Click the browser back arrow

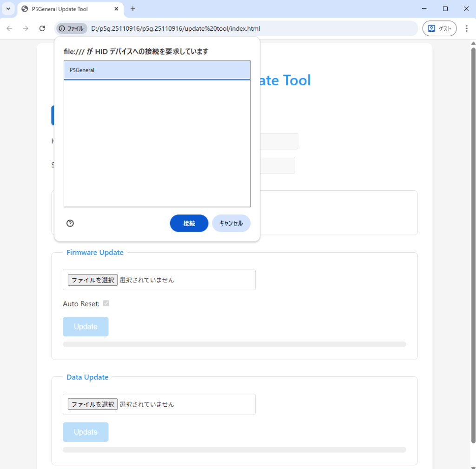click(9, 28)
